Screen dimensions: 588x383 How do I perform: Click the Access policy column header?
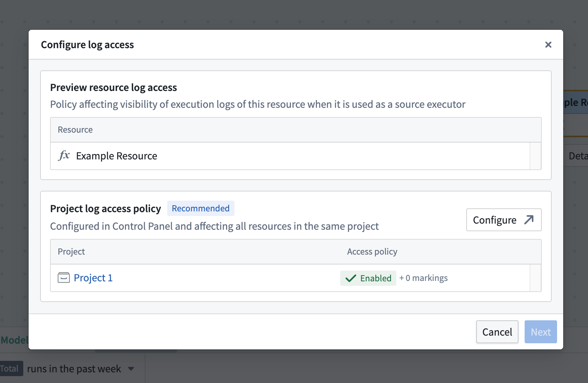(x=372, y=252)
